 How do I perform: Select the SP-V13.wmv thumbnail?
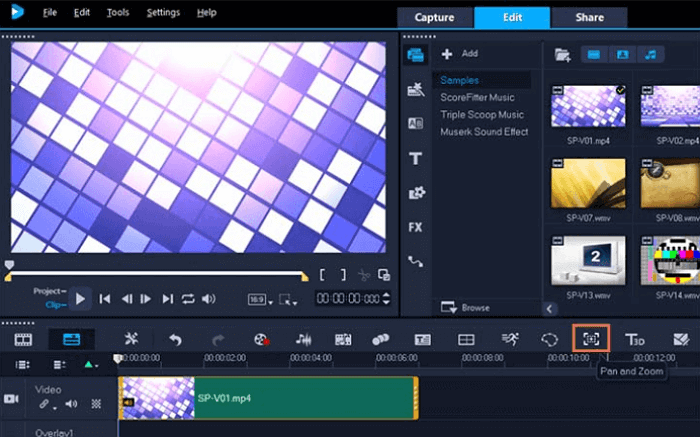[588, 260]
